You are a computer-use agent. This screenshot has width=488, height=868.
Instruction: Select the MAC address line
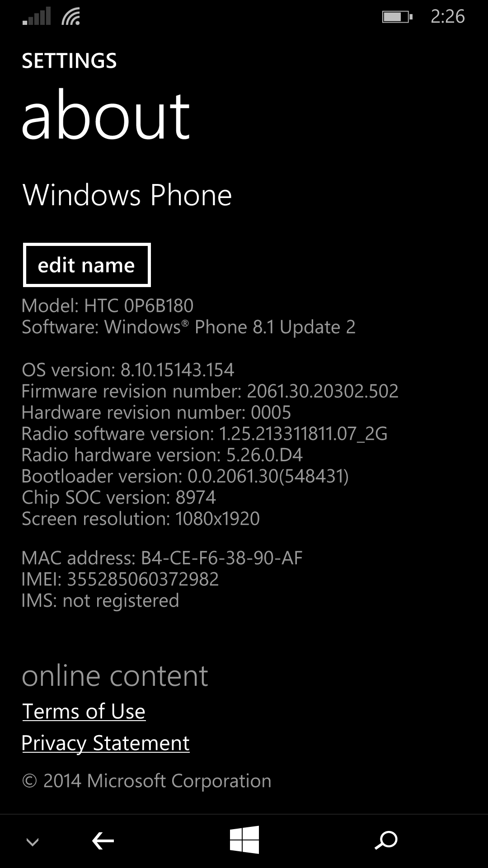click(162, 558)
